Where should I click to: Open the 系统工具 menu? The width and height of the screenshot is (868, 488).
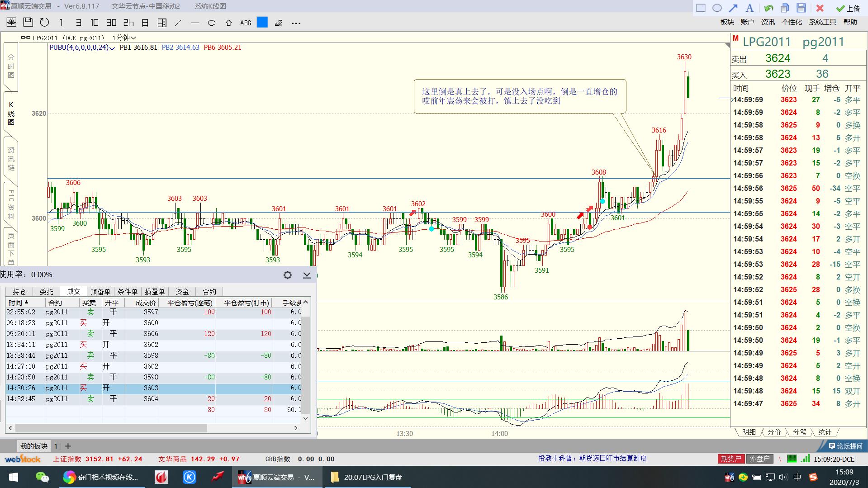[822, 22]
